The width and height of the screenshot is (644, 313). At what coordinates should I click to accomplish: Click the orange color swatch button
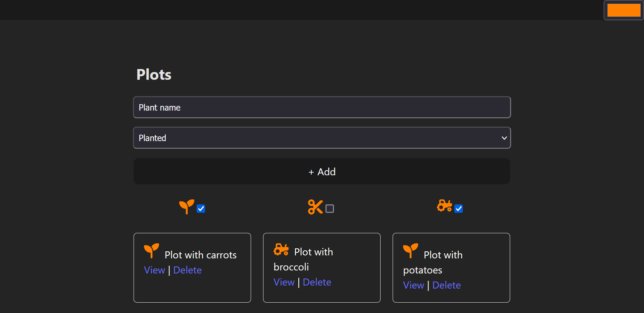coord(624,10)
